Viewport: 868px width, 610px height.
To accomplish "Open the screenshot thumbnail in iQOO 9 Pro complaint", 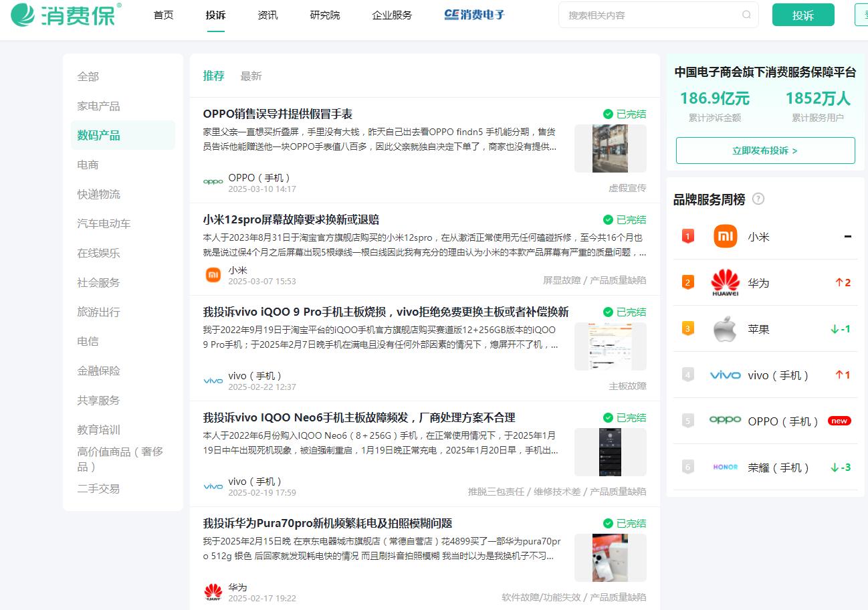I will pos(610,346).
